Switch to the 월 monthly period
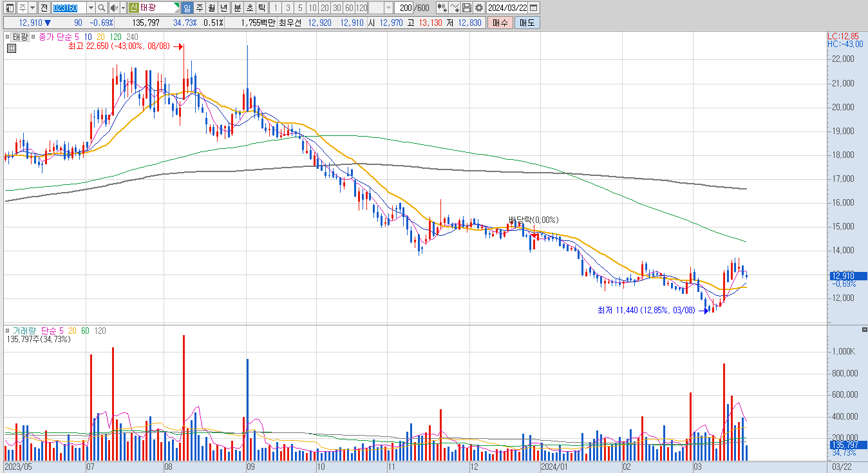The height and width of the screenshot is (473, 868). [211, 8]
